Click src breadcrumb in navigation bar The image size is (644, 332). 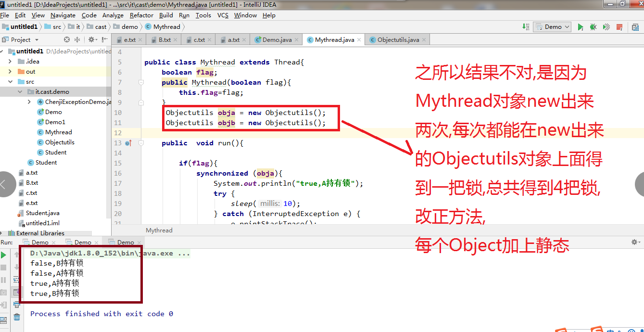click(53, 27)
